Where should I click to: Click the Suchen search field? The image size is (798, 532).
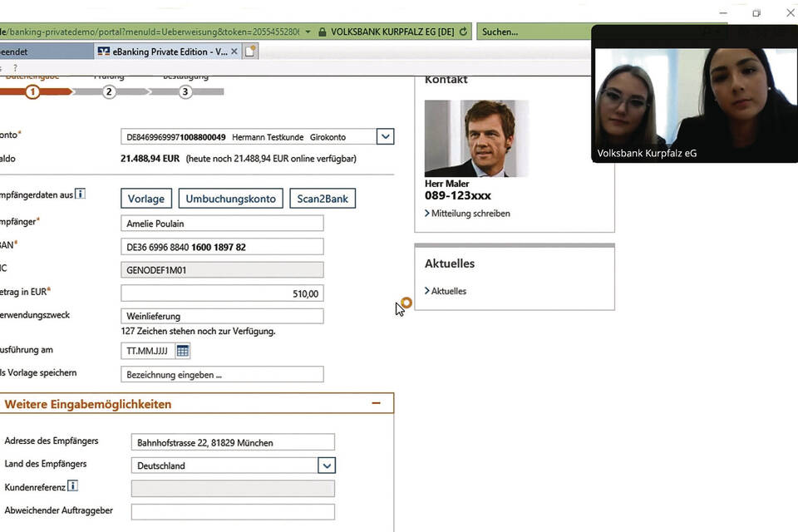click(534, 32)
